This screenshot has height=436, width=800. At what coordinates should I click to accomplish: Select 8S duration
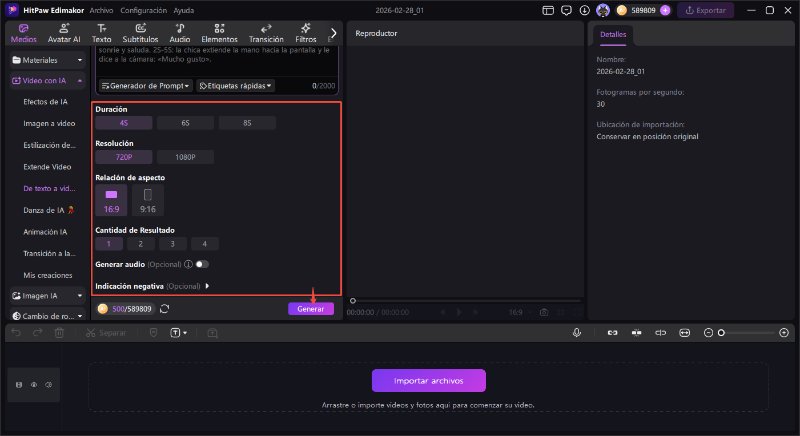pyautogui.click(x=247, y=123)
